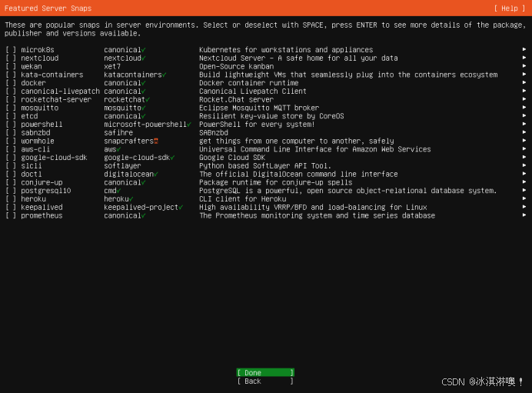Expand details arrow for microk8s row

click(524, 49)
